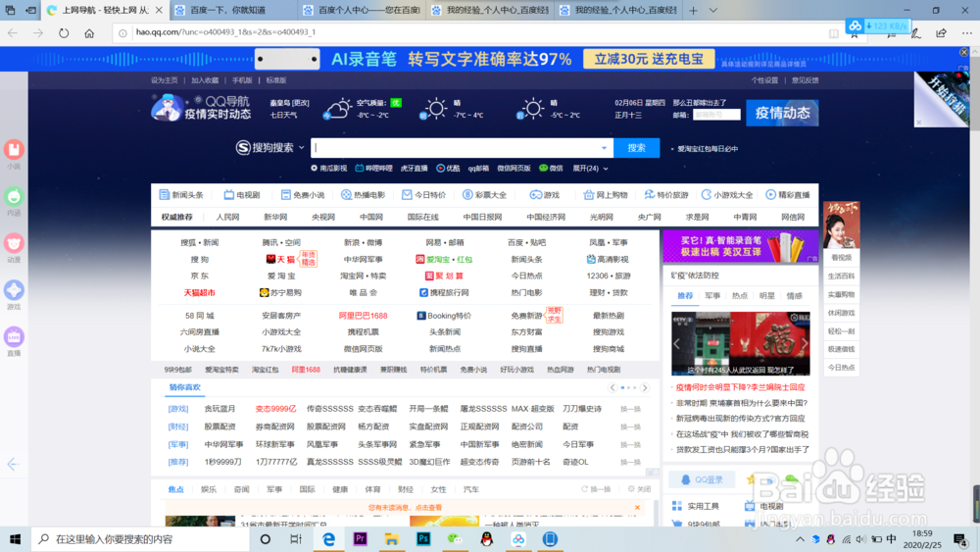980x552 pixels.
Task: Open the news carousel image thumbnail
Action: pos(740,343)
